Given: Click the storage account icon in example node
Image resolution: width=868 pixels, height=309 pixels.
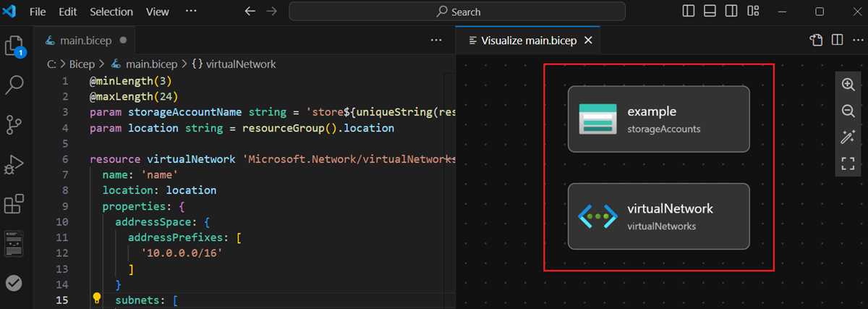Looking at the screenshot, I should (597, 119).
